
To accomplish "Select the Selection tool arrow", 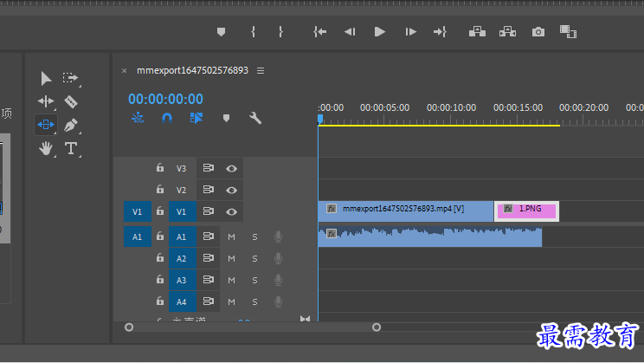I will 46,78.
